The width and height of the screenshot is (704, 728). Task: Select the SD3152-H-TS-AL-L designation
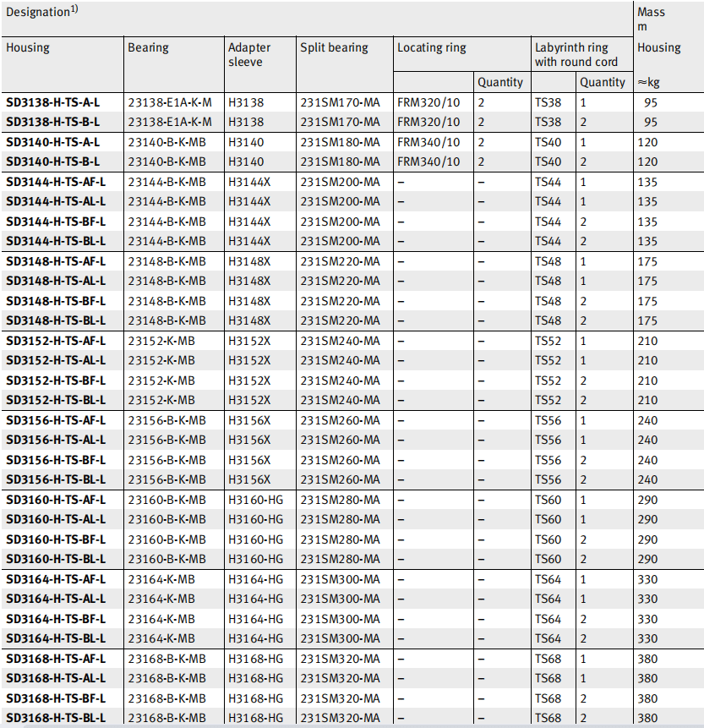(56, 360)
